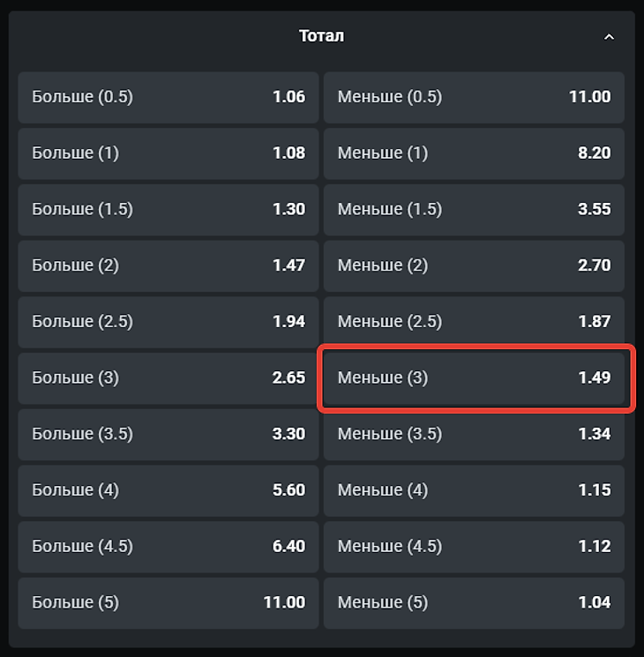
Task: Select Меньше (5) bet at 1.04
Action: (x=474, y=603)
